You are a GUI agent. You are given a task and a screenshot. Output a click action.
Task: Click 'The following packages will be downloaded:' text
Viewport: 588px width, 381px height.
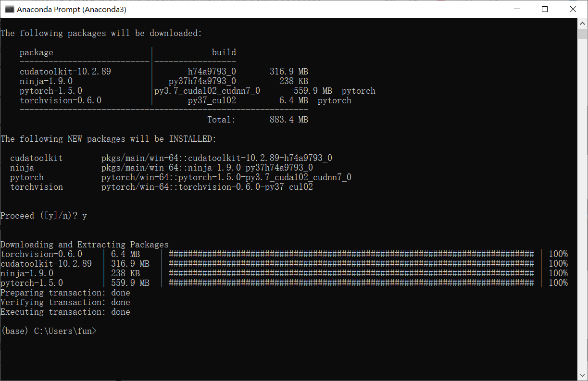pyautogui.click(x=101, y=33)
